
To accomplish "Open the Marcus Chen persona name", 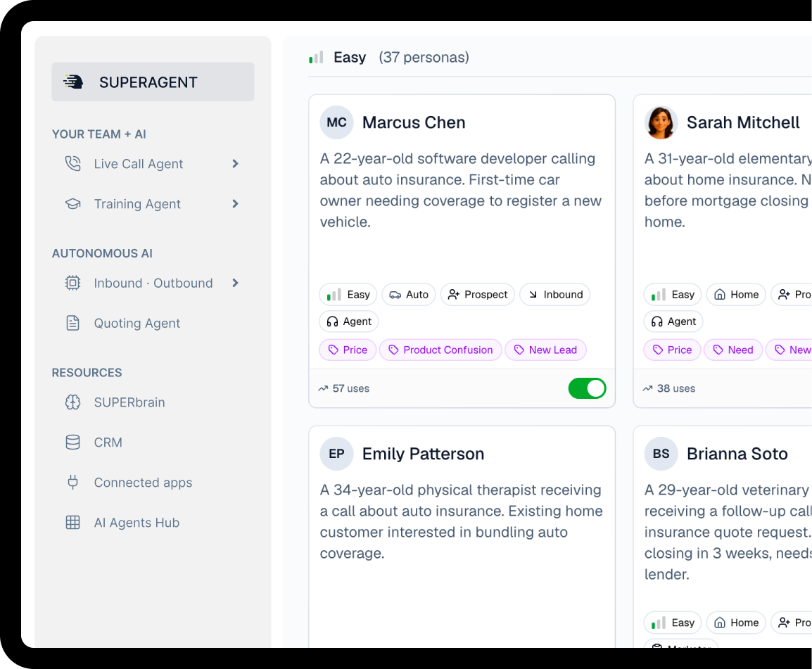I will point(414,122).
